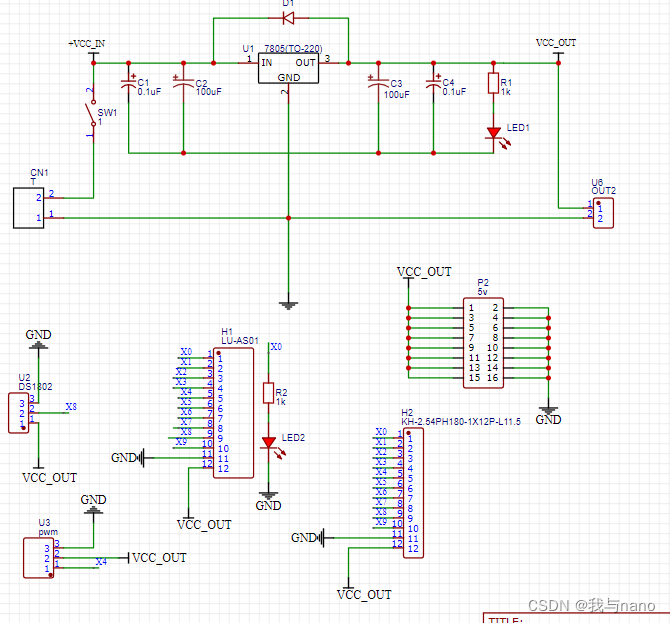Click the X0 net label on H2
Viewport: 670px width, 623px height.
point(381,432)
